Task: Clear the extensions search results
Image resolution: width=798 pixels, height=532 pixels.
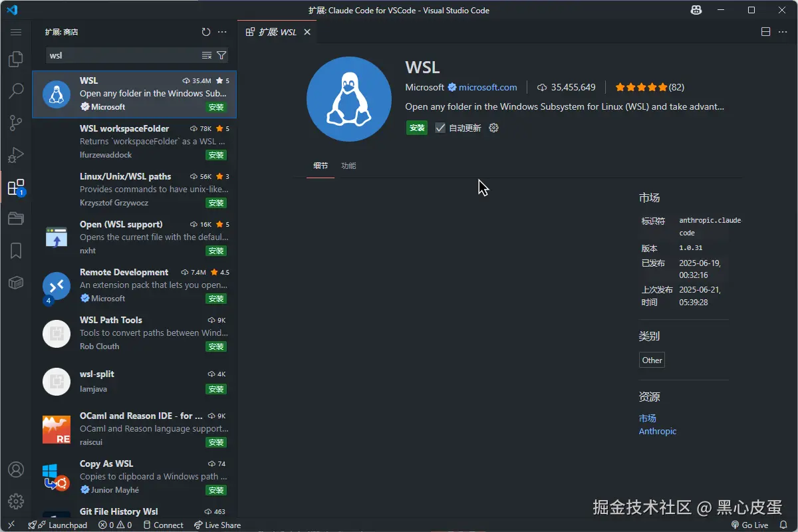Action: click(207, 55)
